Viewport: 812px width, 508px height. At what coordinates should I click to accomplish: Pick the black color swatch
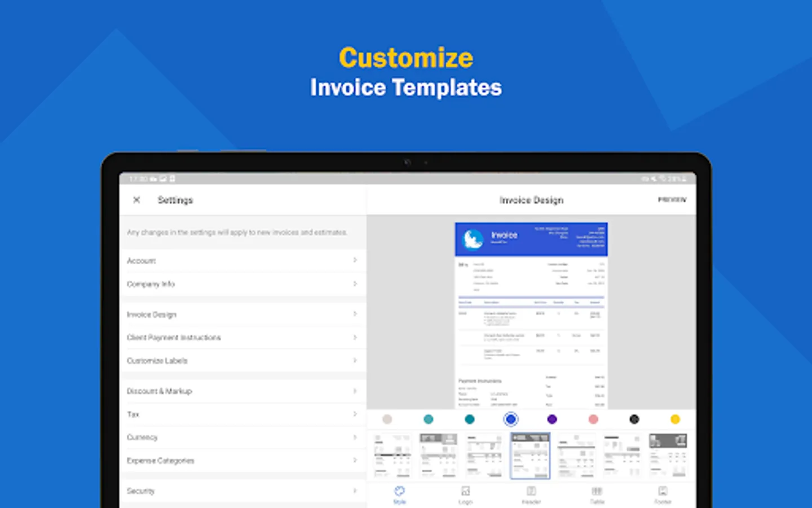click(634, 419)
